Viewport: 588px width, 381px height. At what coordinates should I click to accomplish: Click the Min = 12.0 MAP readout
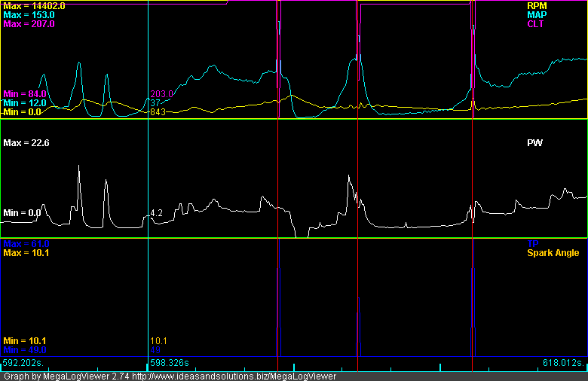pyautogui.click(x=25, y=102)
